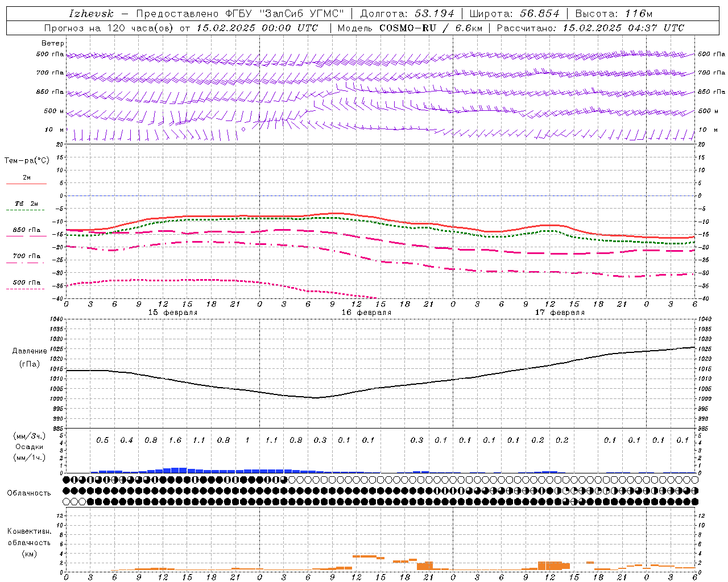Select the "Рассчитано: 15.02.2025 04:37 UTC" timestamp

pyautogui.click(x=590, y=28)
